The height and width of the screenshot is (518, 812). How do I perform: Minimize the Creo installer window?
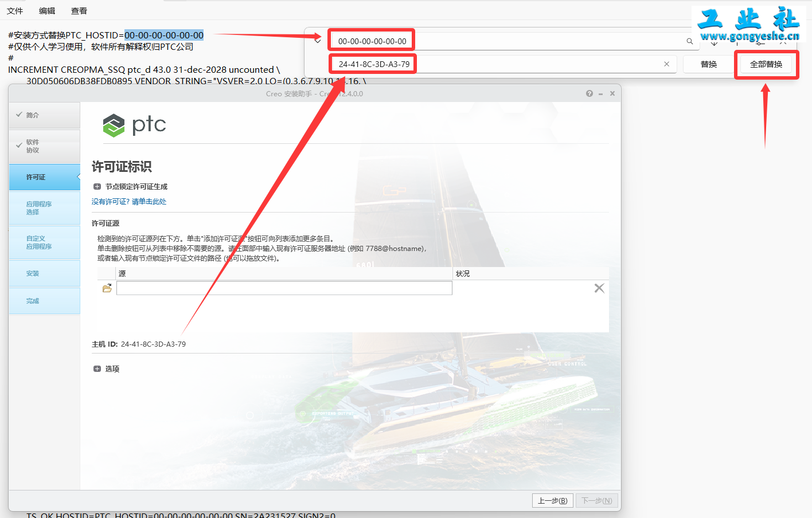coord(600,93)
